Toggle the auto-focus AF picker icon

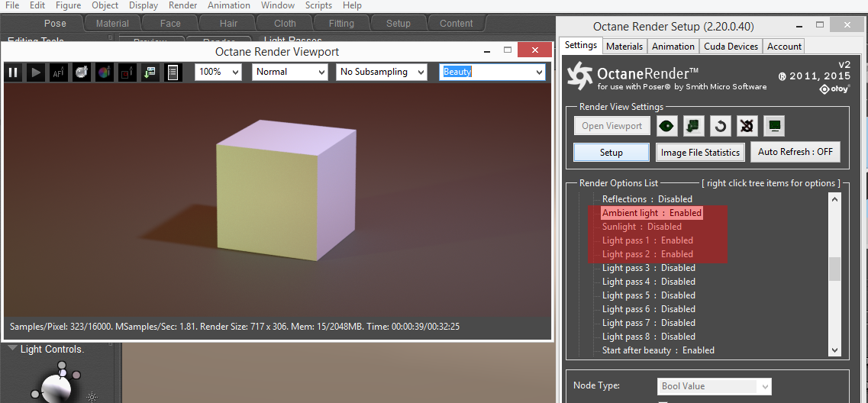[59, 72]
